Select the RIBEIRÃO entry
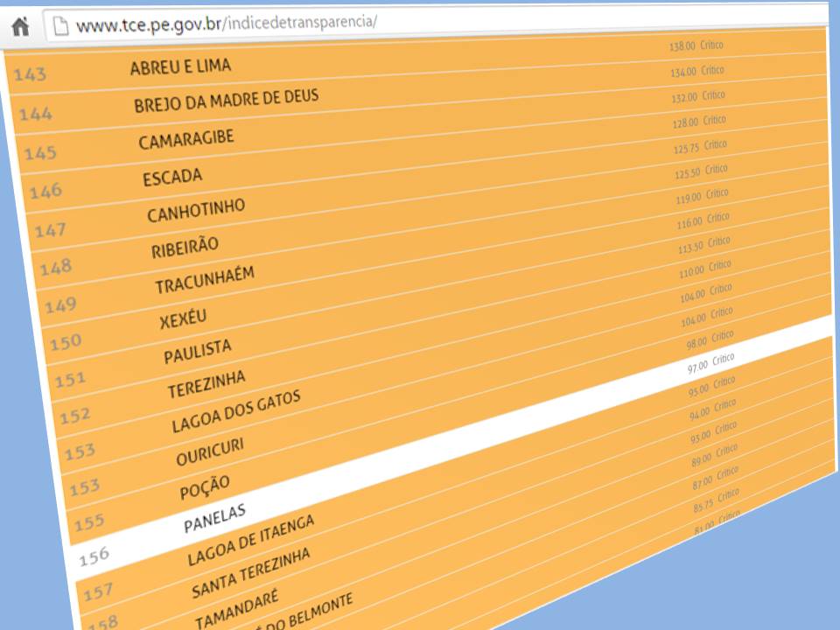840x630 pixels. pos(185,247)
